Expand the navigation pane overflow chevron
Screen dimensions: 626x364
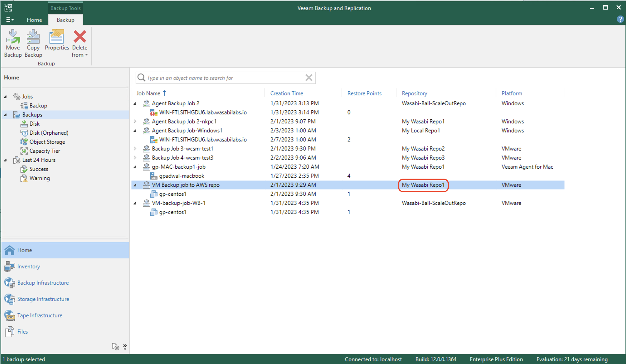[125, 347]
